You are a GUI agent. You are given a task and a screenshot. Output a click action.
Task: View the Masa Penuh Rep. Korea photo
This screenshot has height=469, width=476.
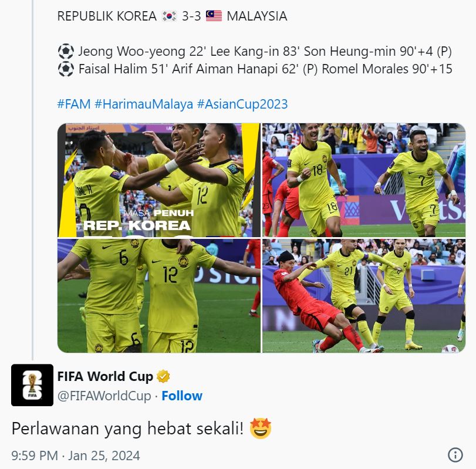click(x=159, y=180)
